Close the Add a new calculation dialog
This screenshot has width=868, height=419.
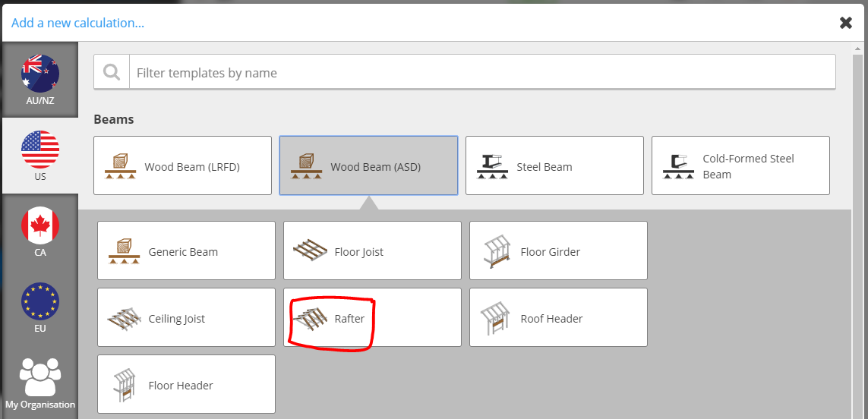[x=846, y=23]
